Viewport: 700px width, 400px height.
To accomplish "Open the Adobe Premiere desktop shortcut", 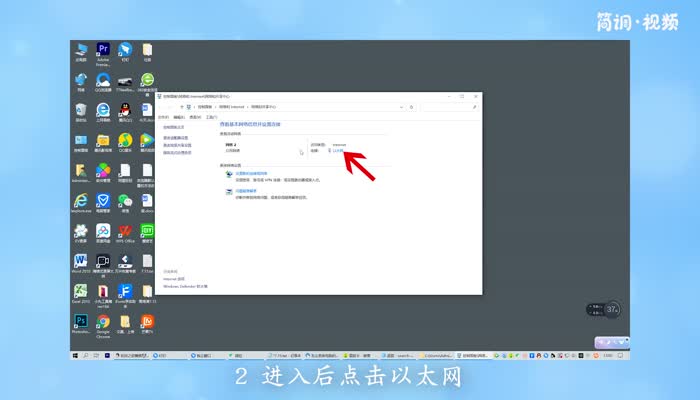I will (103, 54).
